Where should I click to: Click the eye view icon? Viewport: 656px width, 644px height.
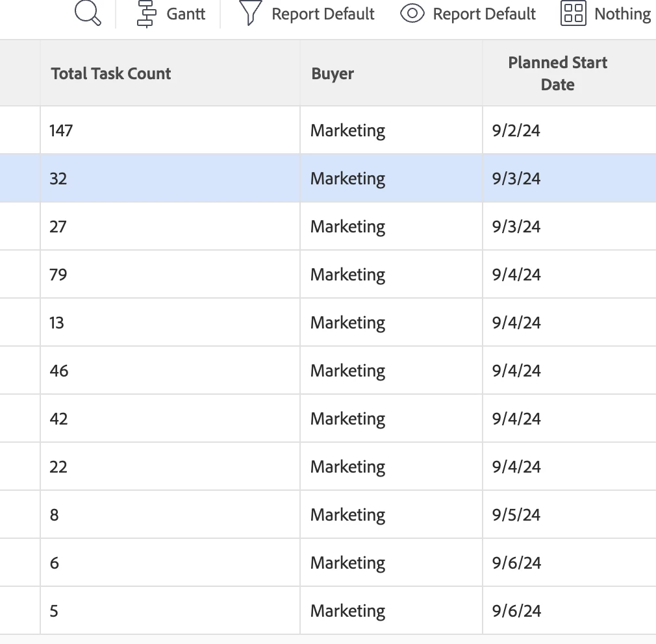(412, 14)
